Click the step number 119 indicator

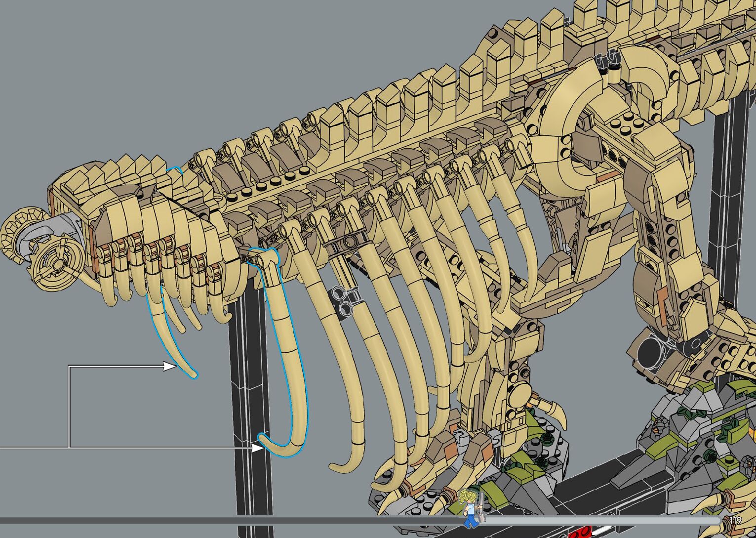pyautogui.click(x=735, y=520)
